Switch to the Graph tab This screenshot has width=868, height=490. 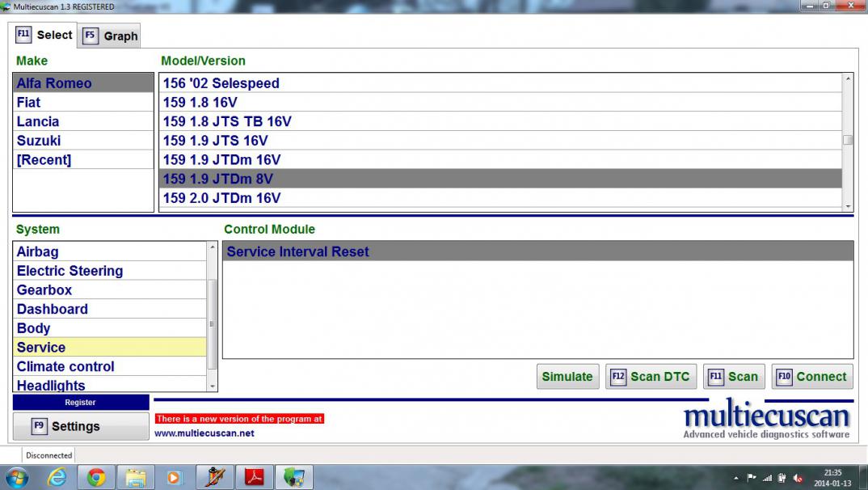coord(109,36)
